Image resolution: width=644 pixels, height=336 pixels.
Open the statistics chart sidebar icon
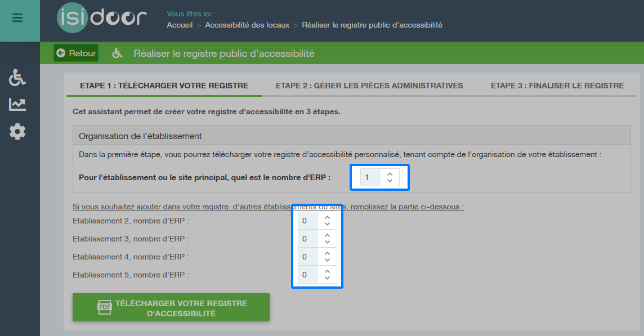pos(17,105)
